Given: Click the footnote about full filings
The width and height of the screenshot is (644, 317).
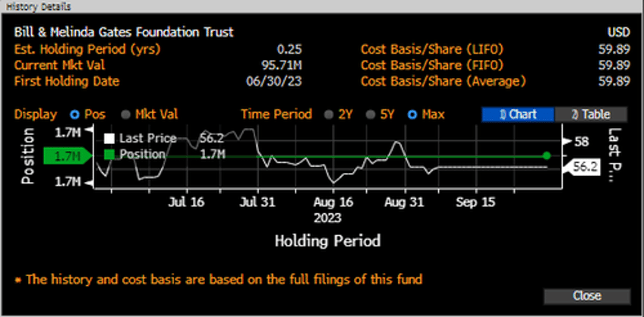Looking at the screenshot, I should [219, 280].
